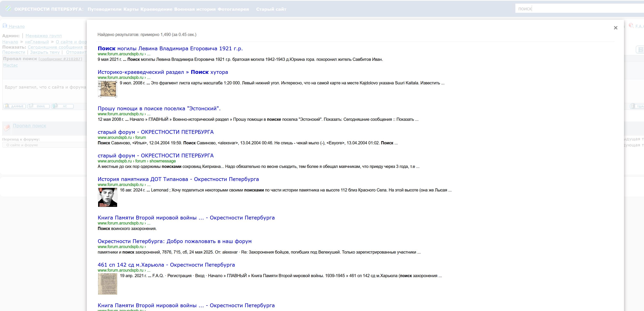Click the ДАННЫЕ user profile button

pos(15,106)
